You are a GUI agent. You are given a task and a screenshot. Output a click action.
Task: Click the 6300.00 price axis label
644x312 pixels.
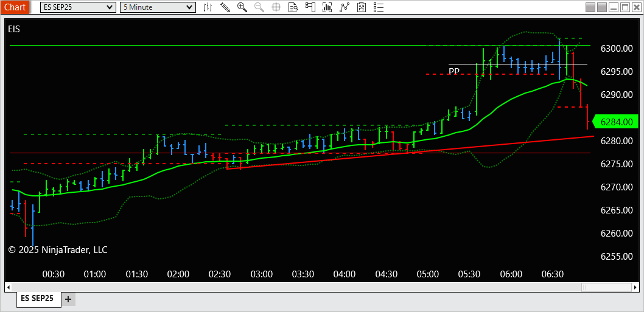pyautogui.click(x=617, y=49)
